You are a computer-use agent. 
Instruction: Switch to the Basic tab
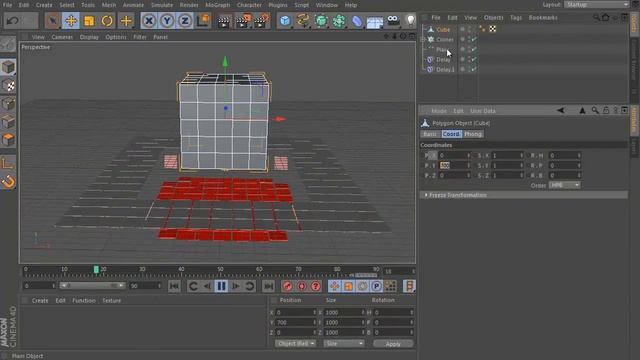[430, 134]
